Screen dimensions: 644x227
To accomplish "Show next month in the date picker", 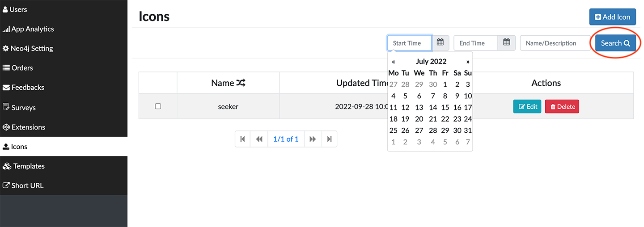I will coord(468,62).
